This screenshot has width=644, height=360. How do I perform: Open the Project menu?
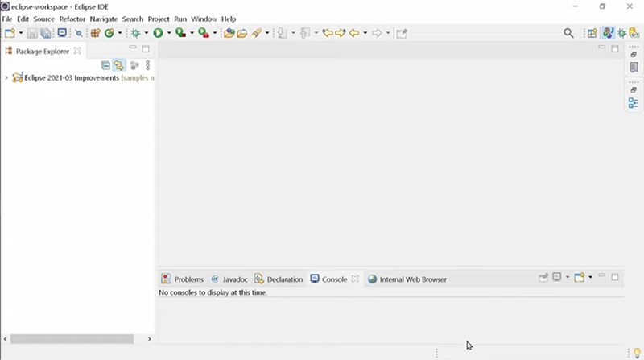159,19
